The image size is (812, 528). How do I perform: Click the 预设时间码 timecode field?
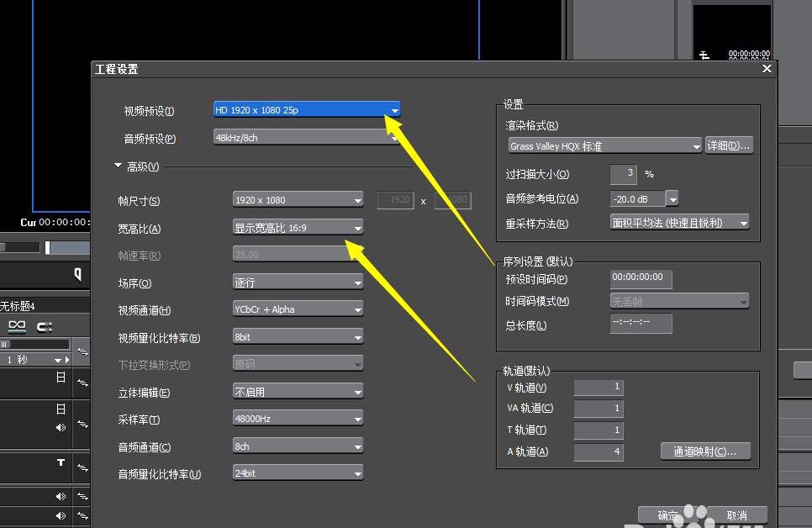pos(641,279)
